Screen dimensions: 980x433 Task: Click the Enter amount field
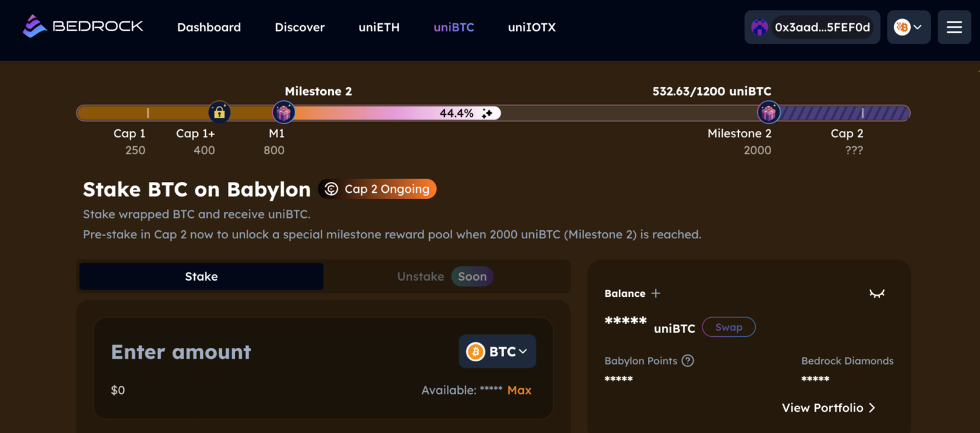tap(181, 352)
